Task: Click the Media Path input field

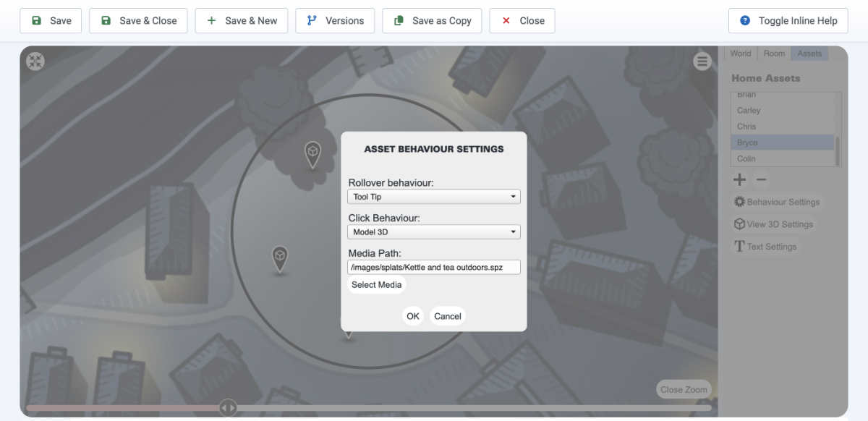Action: click(434, 268)
